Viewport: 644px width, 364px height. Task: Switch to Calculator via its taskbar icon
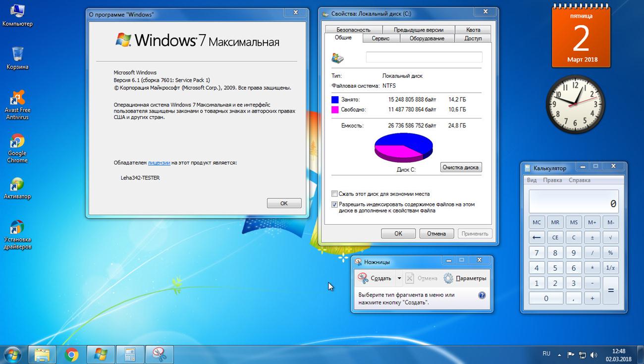[130, 355]
